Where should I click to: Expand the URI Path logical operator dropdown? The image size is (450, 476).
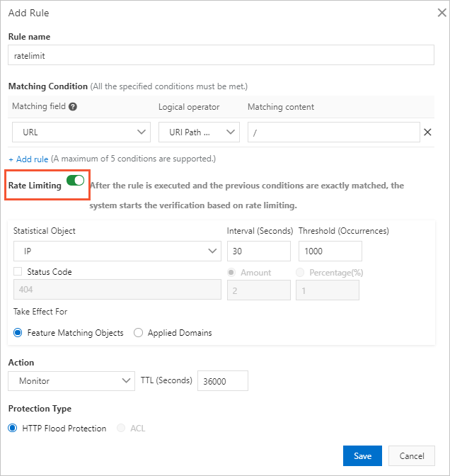pyautogui.click(x=199, y=132)
